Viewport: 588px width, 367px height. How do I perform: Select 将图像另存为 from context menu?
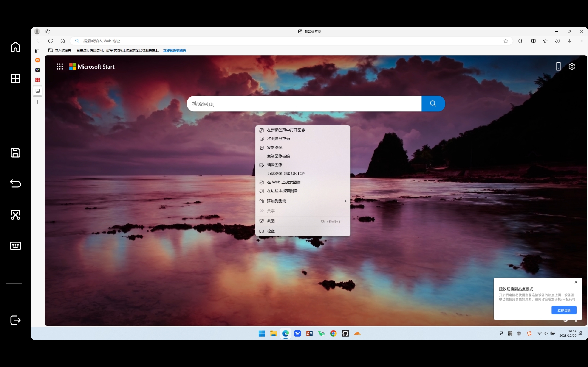point(278,139)
